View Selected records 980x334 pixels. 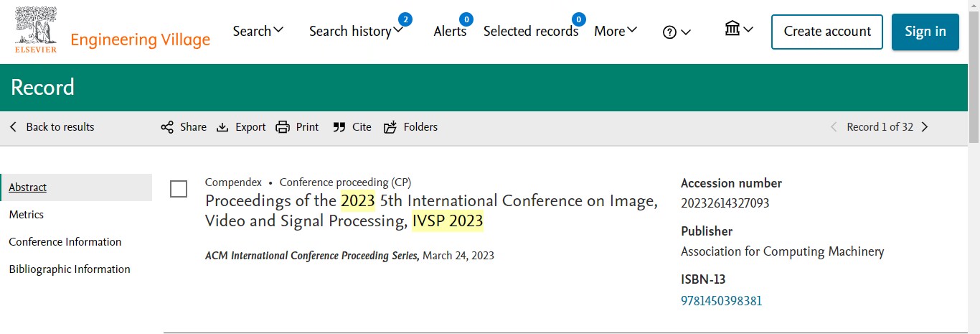pyautogui.click(x=531, y=31)
